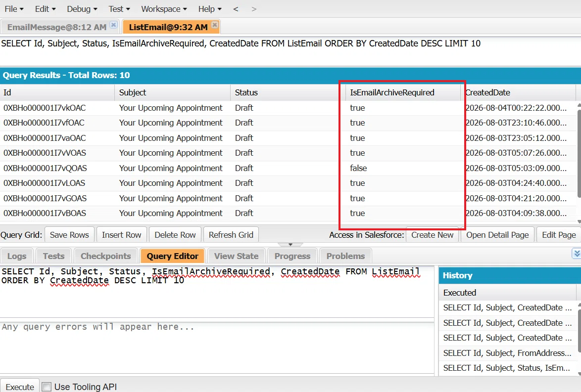This screenshot has width=581, height=392.
Task: Close the EmailMessage@8:12 AM tab
Action: point(114,25)
